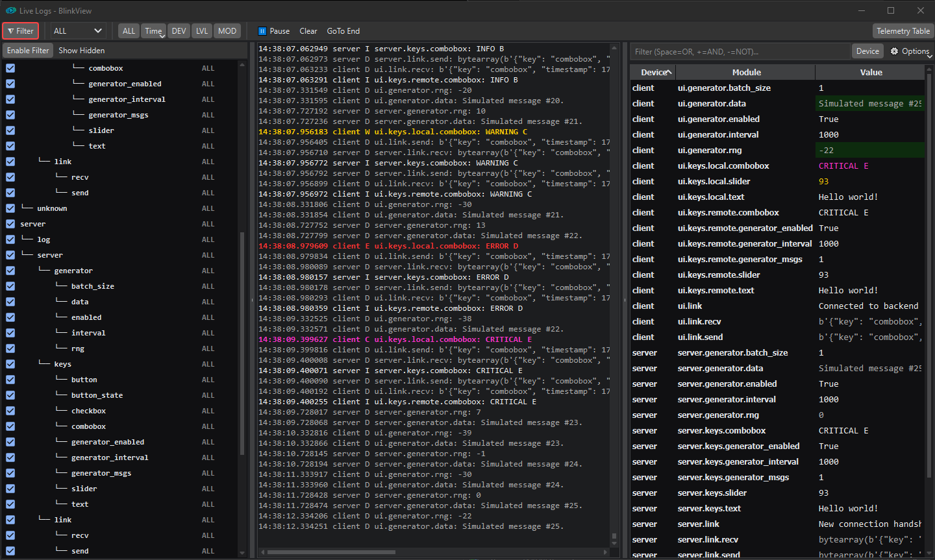Toggle the DEV column button
Screen dimensions: 935x560
(x=179, y=30)
